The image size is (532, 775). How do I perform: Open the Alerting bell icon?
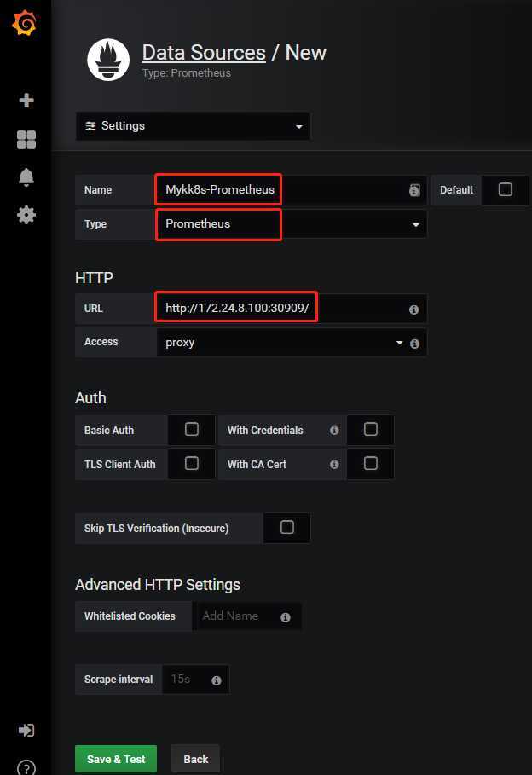(x=26, y=177)
